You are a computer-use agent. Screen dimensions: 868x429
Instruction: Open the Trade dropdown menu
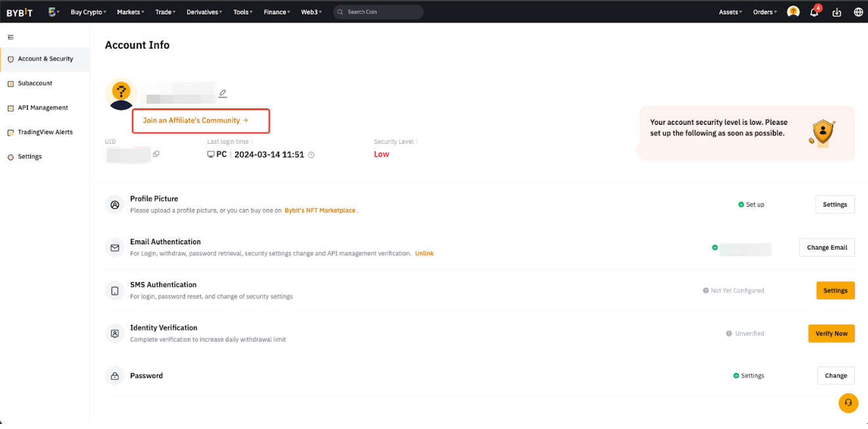(164, 12)
